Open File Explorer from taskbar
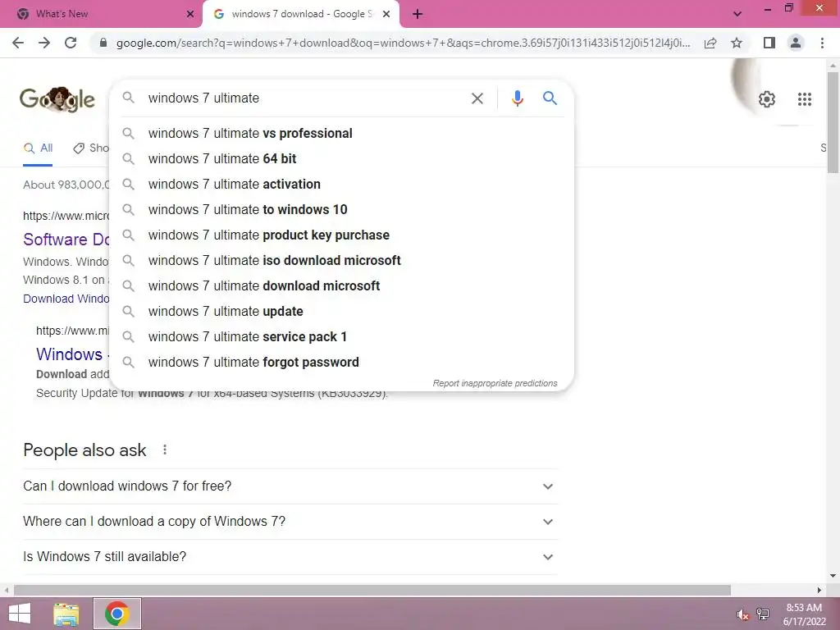Screen dimensions: 840x630 click(x=66, y=614)
